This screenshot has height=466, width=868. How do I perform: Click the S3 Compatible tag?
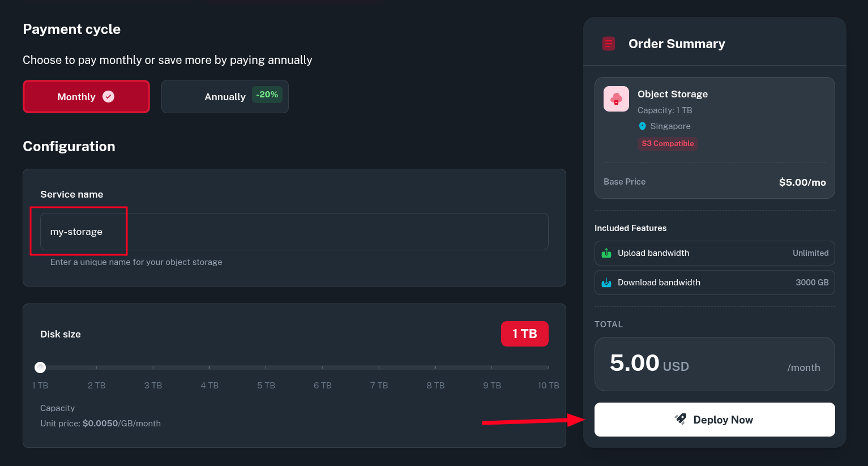668,144
